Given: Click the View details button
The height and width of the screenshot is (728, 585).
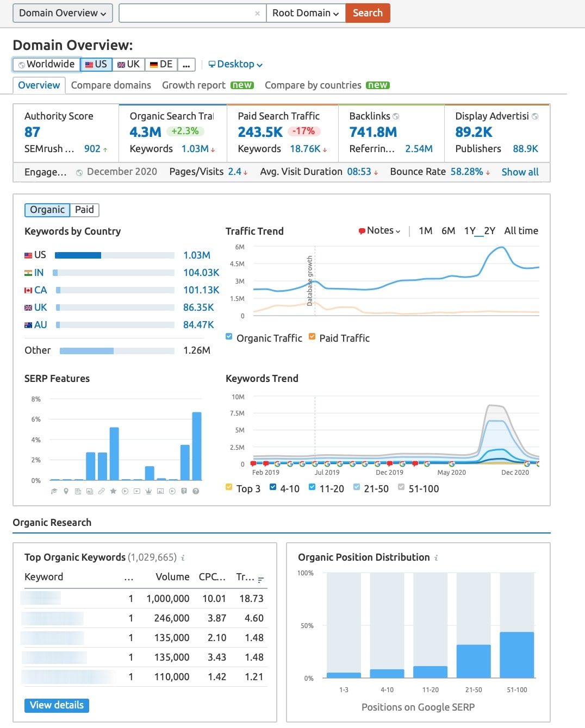Looking at the screenshot, I should tap(57, 705).
